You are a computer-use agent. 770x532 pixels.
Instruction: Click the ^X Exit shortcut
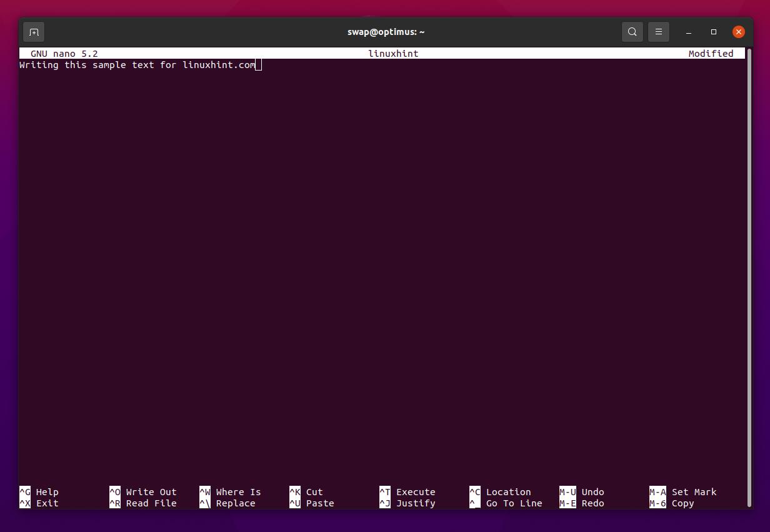39,503
